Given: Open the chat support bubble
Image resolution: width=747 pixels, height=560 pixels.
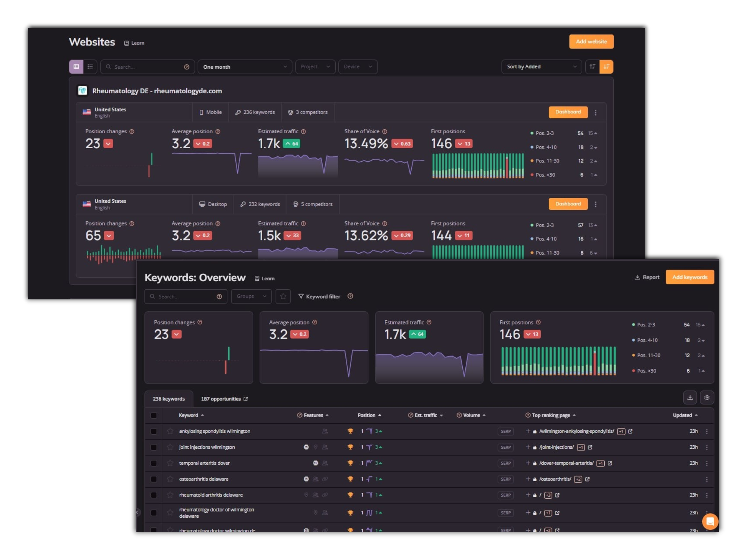Looking at the screenshot, I should pos(710,521).
